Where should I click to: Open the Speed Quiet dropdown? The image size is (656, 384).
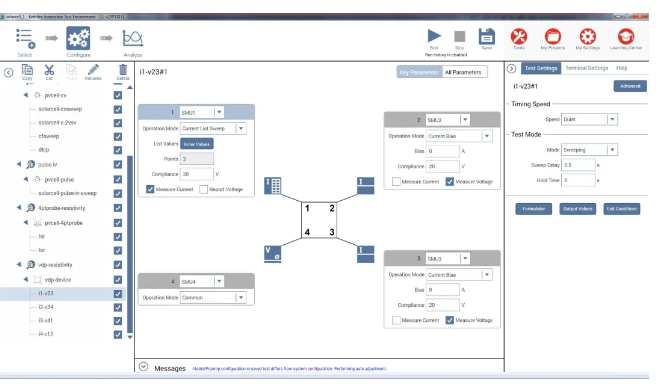point(590,119)
